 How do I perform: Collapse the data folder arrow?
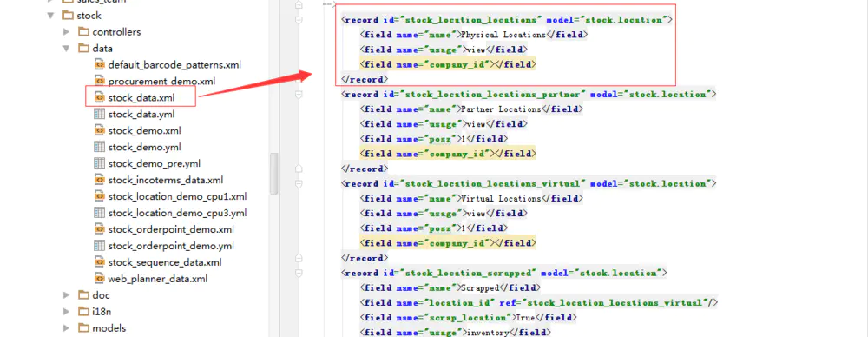click(x=67, y=49)
